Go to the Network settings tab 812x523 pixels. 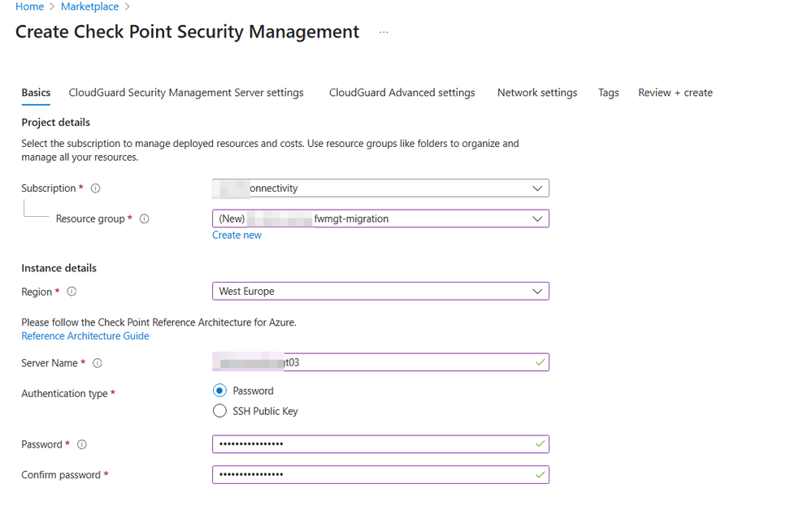coord(537,93)
